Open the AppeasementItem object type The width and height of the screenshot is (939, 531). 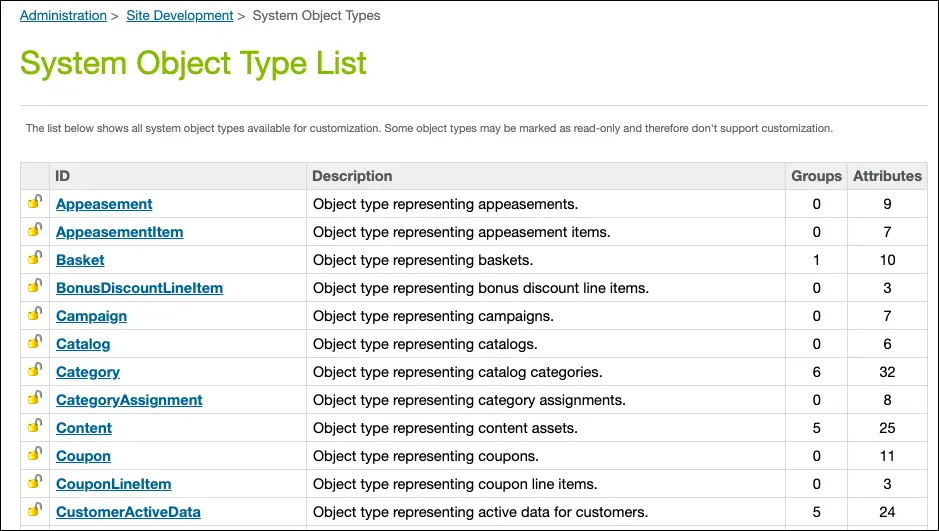pyautogui.click(x=120, y=232)
